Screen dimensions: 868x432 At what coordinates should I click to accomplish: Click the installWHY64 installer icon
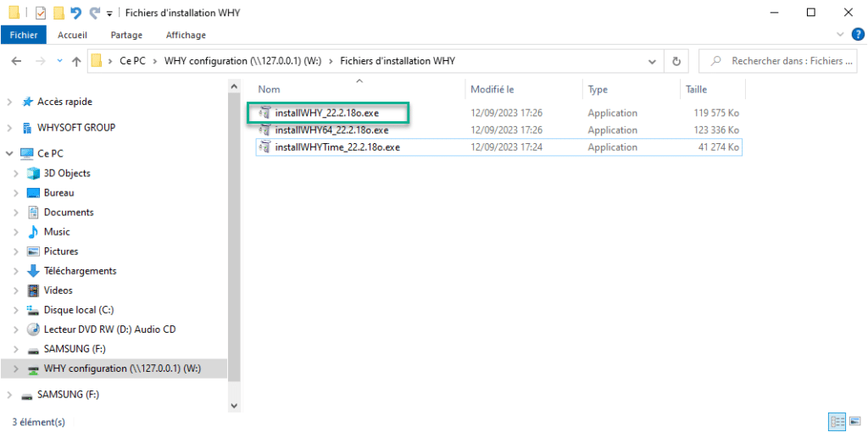pyautogui.click(x=265, y=130)
